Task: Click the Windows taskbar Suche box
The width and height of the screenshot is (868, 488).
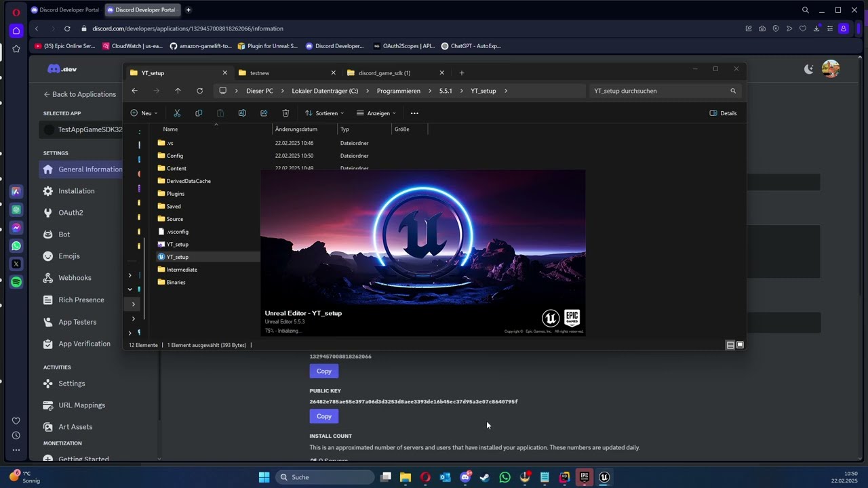Action: [x=325, y=477]
